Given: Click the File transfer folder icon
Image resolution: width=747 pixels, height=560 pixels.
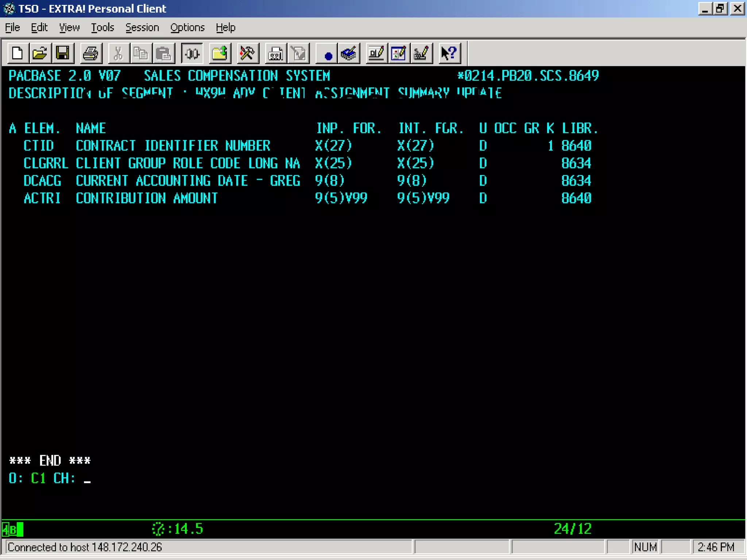Looking at the screenshot, I should click(220, 54).
